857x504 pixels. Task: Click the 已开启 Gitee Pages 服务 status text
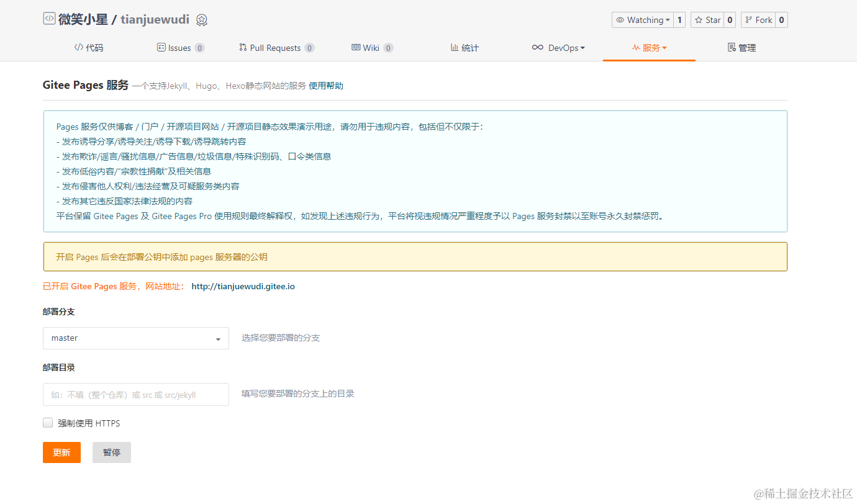coord(113,287)
